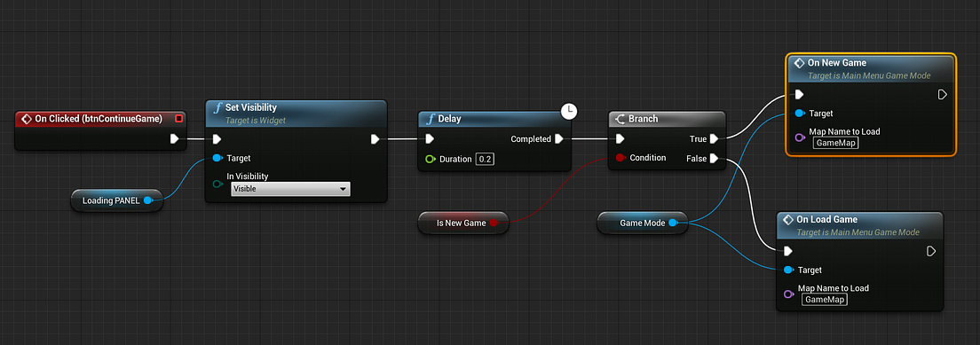
Task: Click the GameMap field in On Load Game
Action: point(825,300)
